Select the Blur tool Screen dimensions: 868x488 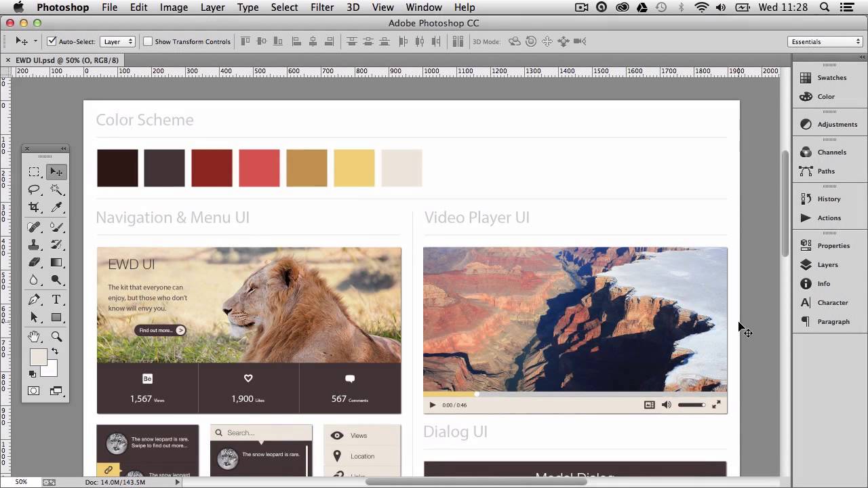[x=34, y=280]
